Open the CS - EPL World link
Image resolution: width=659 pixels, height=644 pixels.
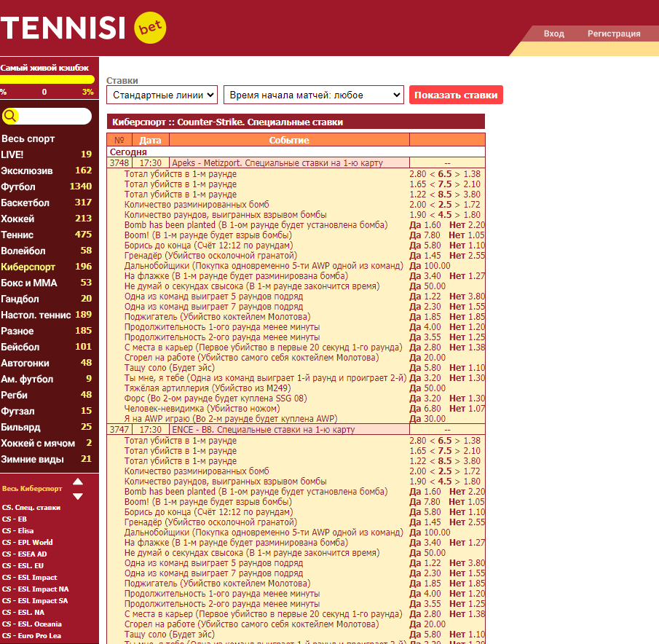[28, 543]
